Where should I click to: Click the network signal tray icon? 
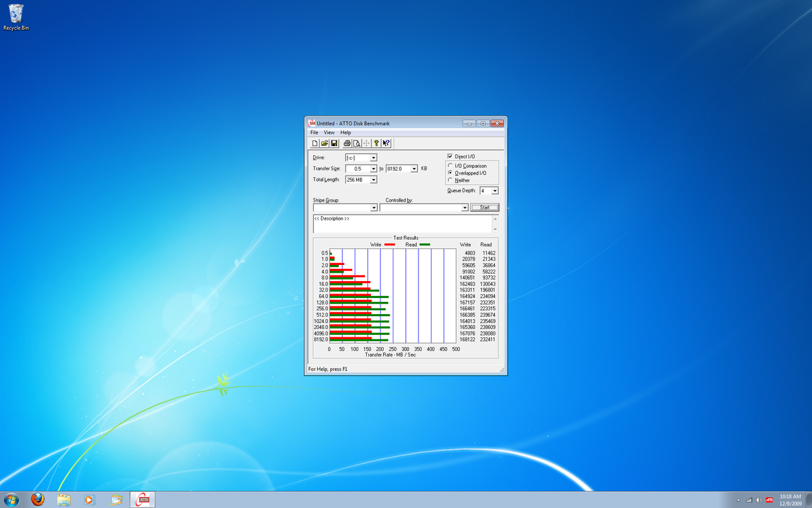coord(749,500)
